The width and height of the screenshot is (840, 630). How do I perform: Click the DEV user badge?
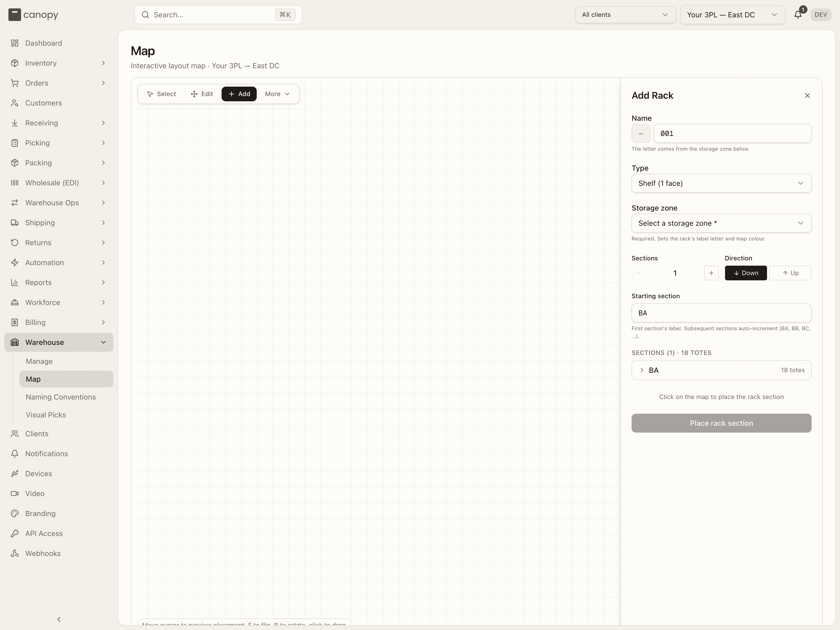tap(821, 15)
